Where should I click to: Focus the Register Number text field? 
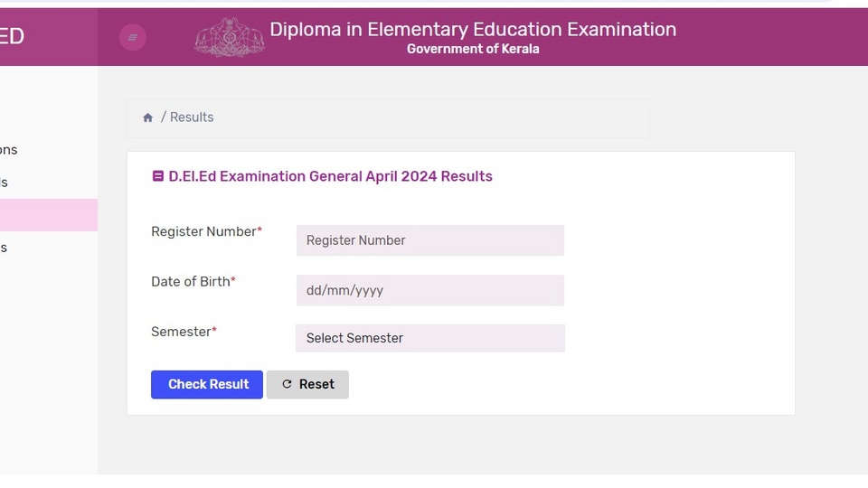pos(430,240)
